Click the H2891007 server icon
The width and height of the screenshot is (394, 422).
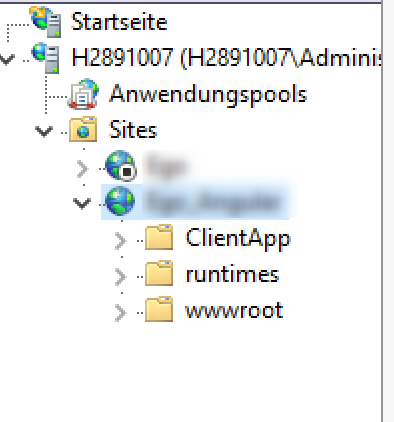[x=46, y=58]
